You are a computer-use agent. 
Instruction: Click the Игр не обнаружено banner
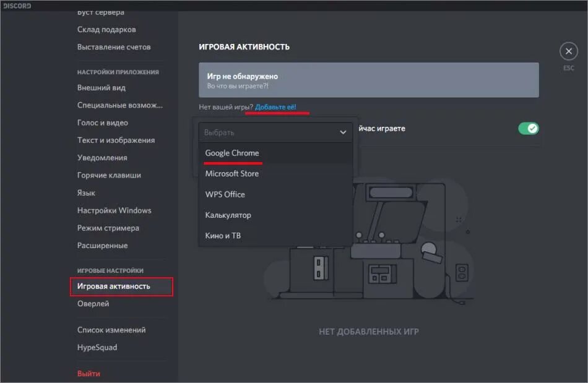369,80
